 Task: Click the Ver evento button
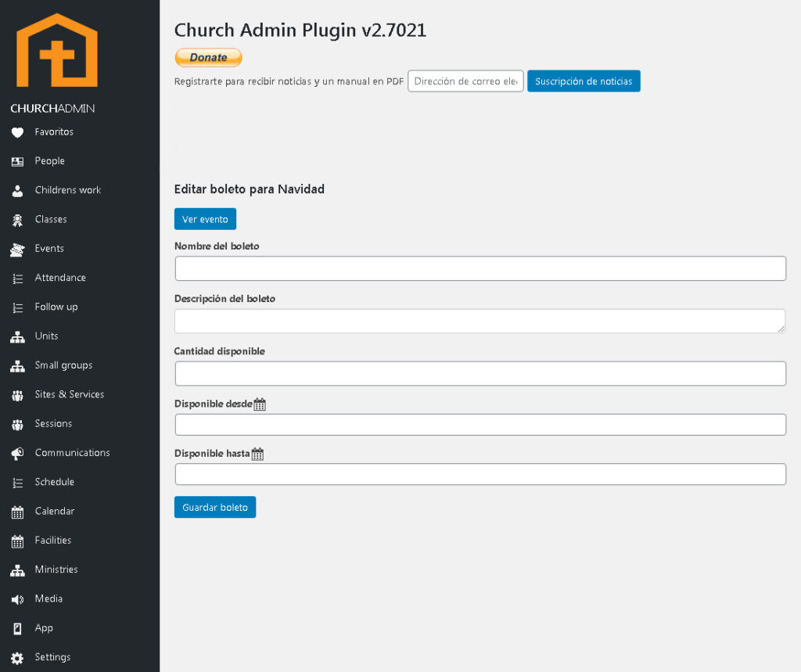pos(205,219)
